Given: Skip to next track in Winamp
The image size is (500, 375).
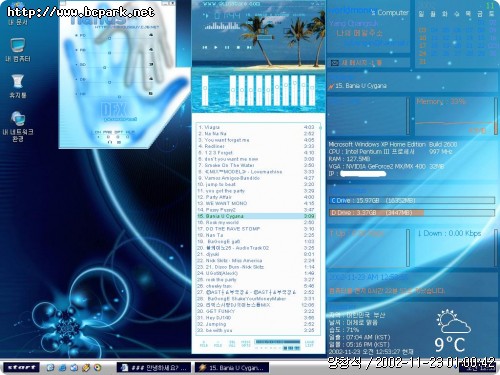Looking at the screenshot, I should (249, 47).
